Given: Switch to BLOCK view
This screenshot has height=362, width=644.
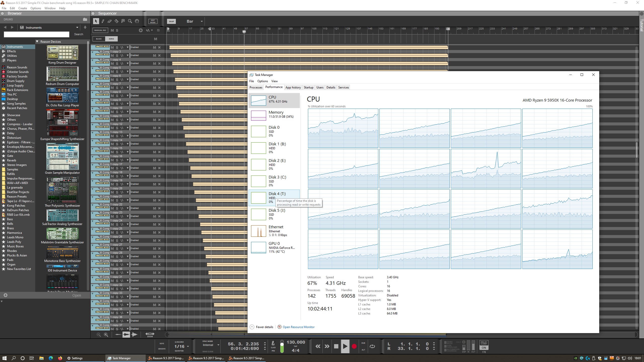Looking at the screenshot, I should click(99, 39).
